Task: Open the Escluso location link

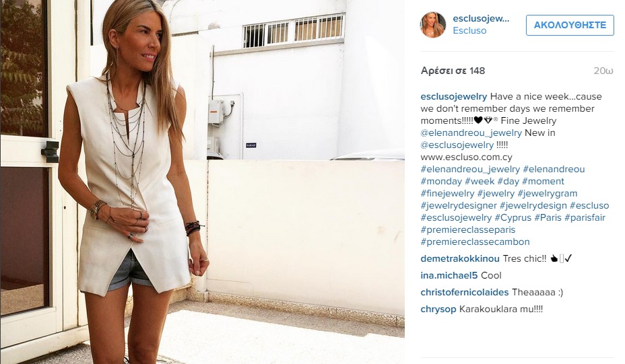Action: [x=469, y=31]
